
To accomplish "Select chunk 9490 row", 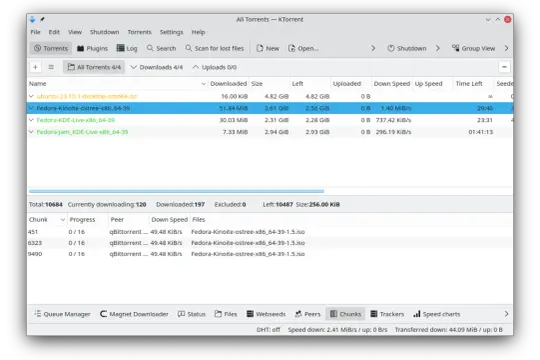I will (x=270, y=254).
